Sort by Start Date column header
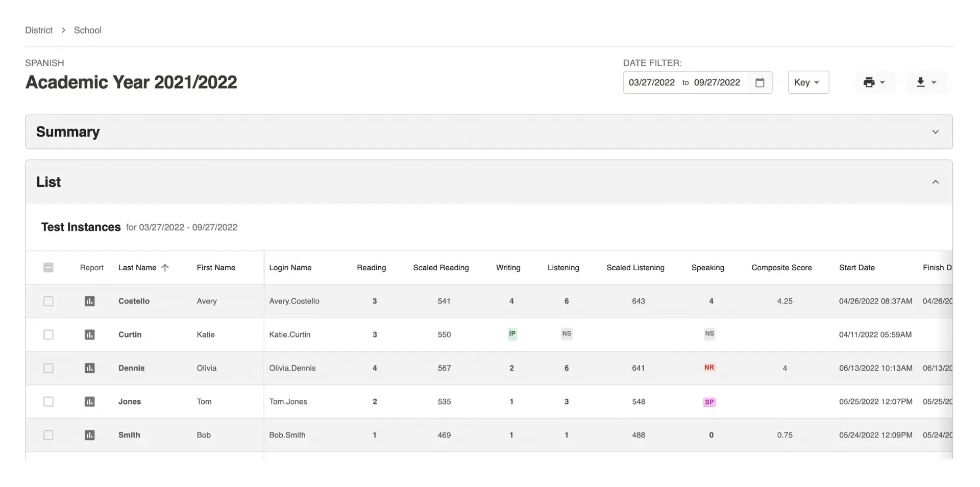980x487 pixels. coord(857,268)
